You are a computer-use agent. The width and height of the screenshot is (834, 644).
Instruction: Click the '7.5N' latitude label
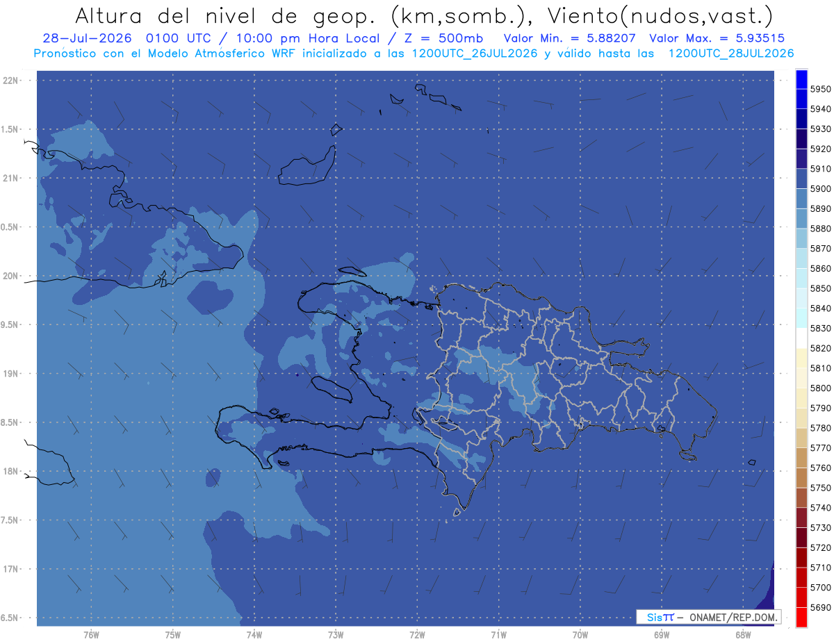point(10,520)
